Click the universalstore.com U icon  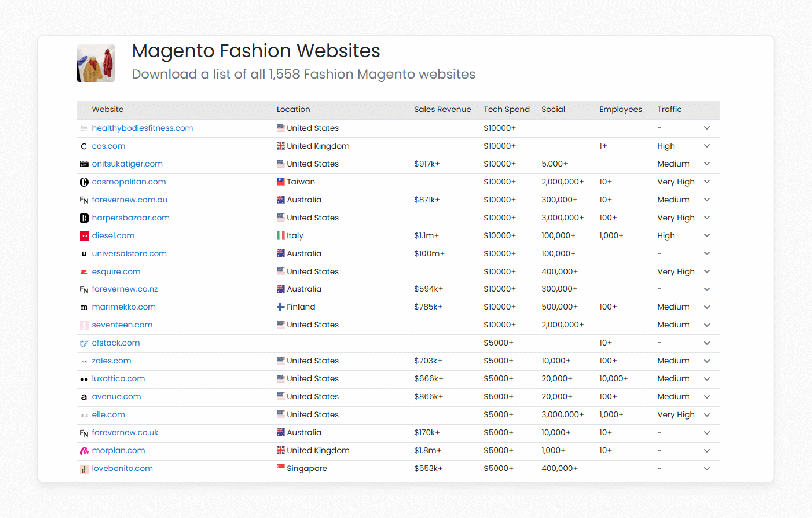click(x=84, y=254)
